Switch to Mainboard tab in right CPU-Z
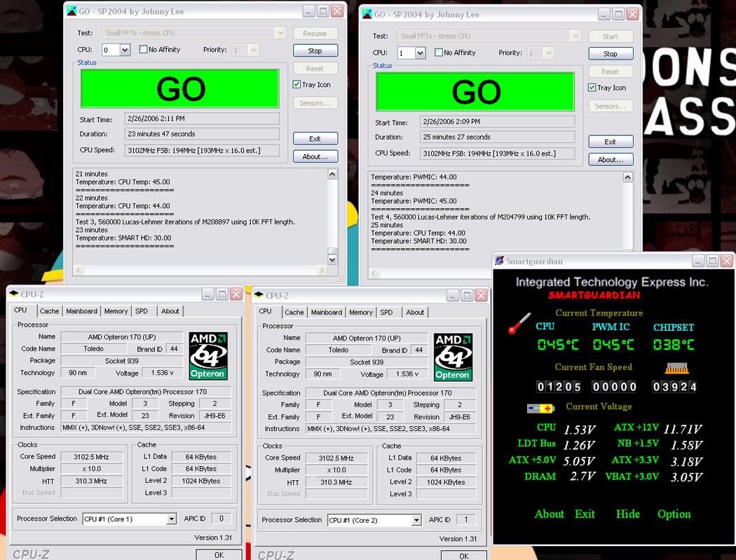The width and height of the screenshot is (736, 560). click(x=327, y=312)
